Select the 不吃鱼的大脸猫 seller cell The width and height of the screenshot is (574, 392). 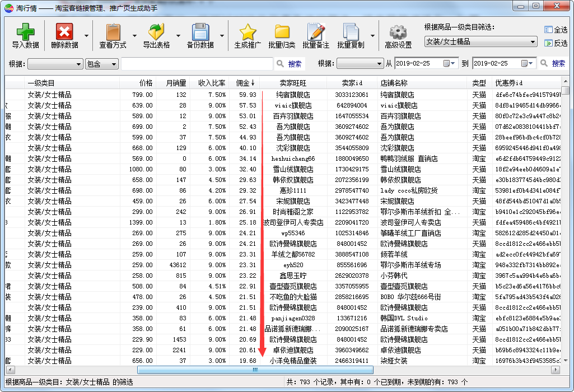(x=293, y=296)
